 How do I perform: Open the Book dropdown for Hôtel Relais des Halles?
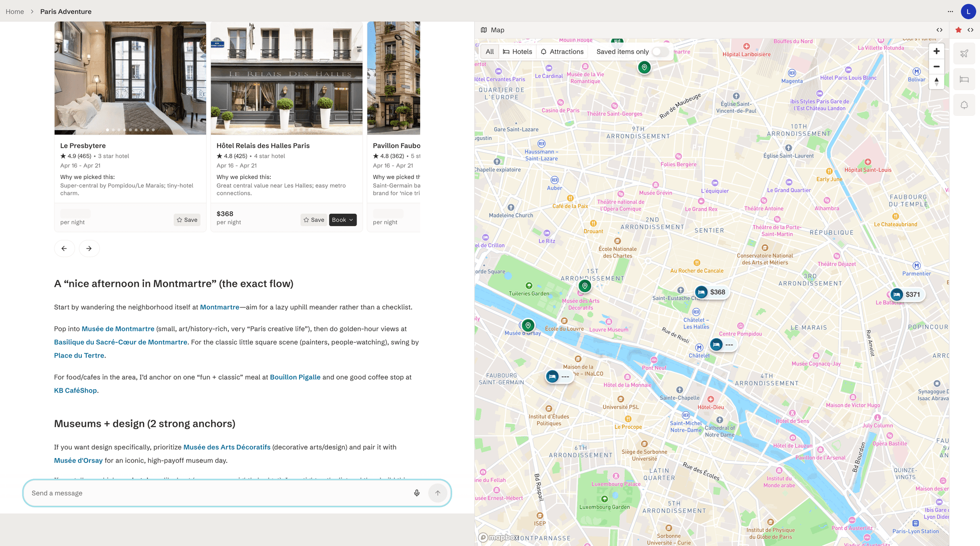click(343, 220)
